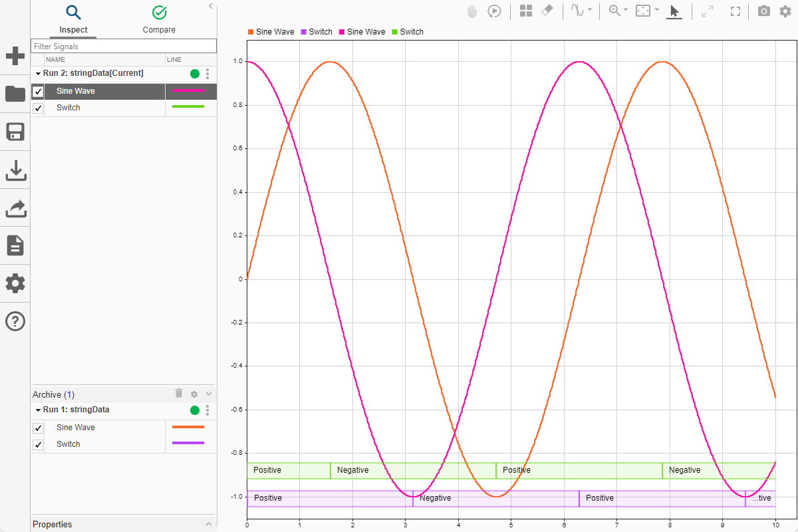Switch to the Inspect tab
Screen dimensions: 798x532
73,20
